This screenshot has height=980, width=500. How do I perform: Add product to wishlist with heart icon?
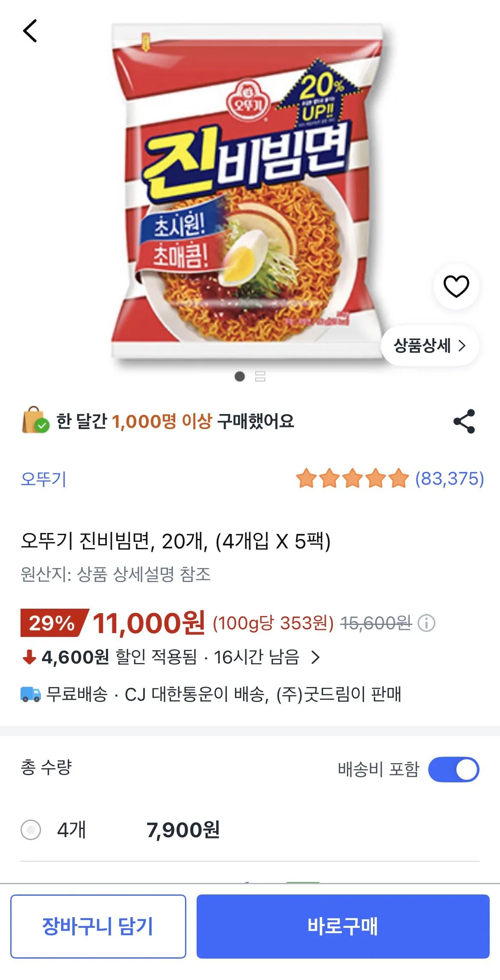pyautogui.click(x=456, y=286)
